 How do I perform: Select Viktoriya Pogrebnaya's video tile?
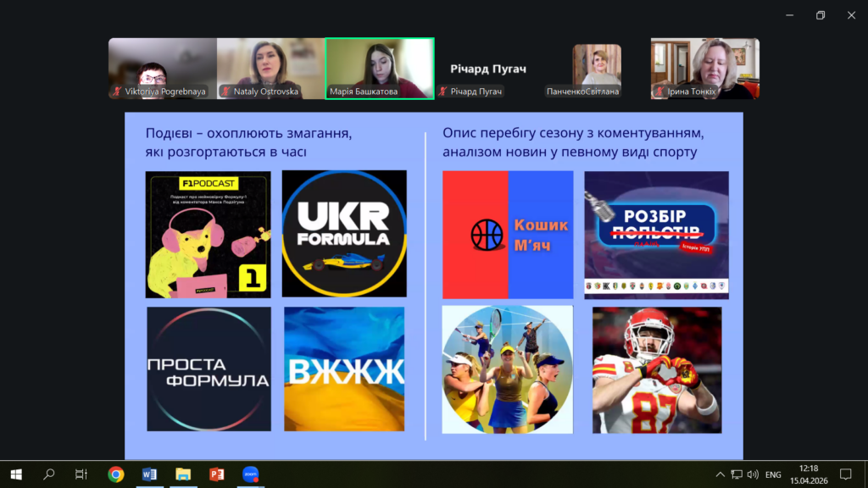[163, 69]
